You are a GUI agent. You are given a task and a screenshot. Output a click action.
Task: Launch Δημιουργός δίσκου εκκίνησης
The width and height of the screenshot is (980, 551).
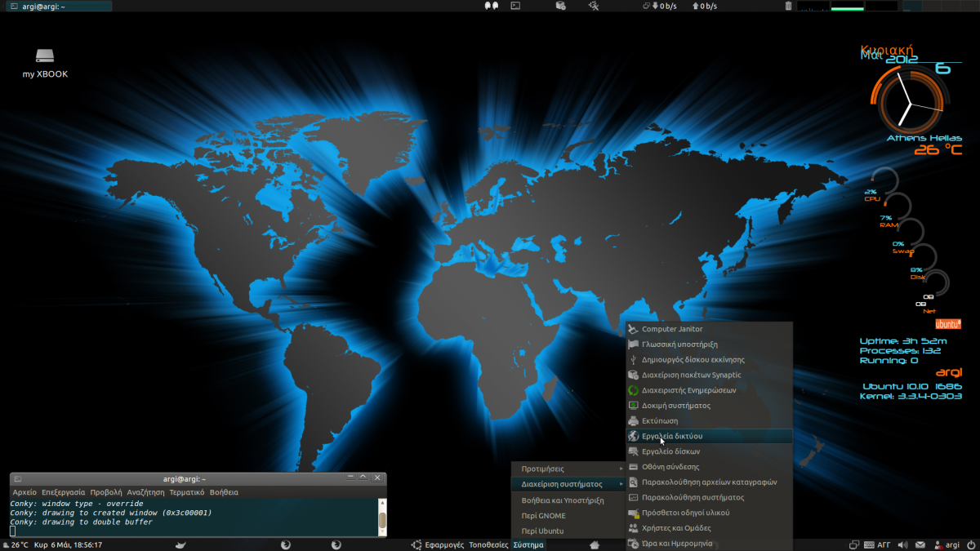click(709, 359)
